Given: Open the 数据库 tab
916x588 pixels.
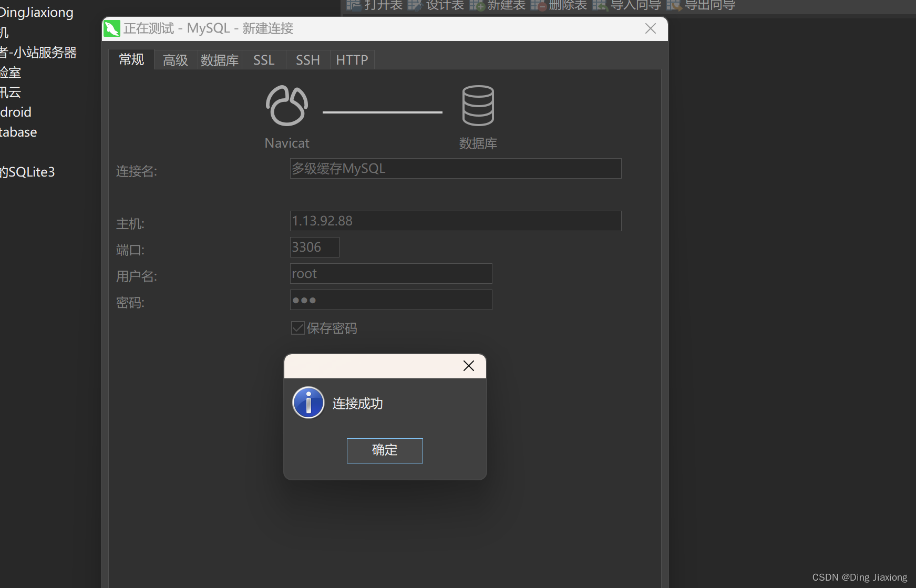Looking at the screenshot, I should [220, 60].
